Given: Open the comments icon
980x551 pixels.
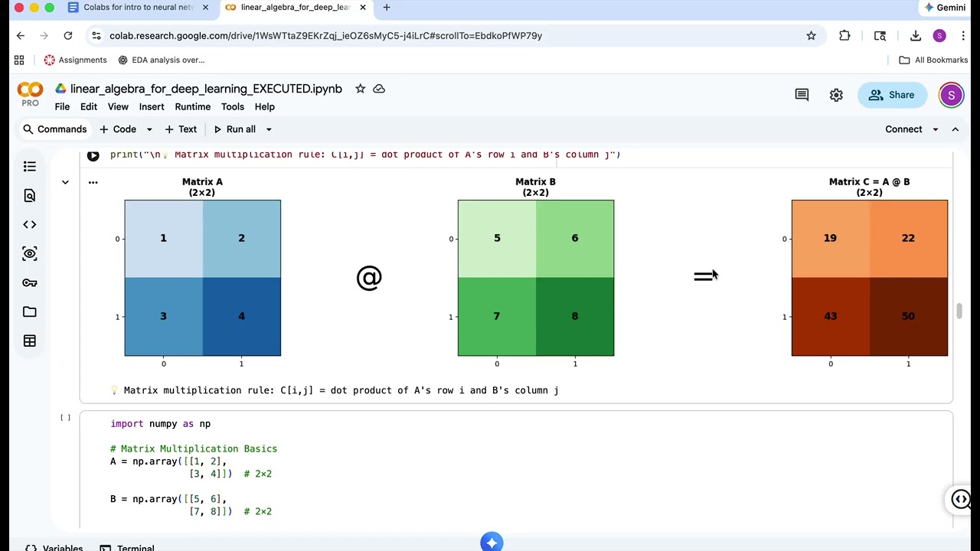Looking at the screenshot, I should [802, 95].
